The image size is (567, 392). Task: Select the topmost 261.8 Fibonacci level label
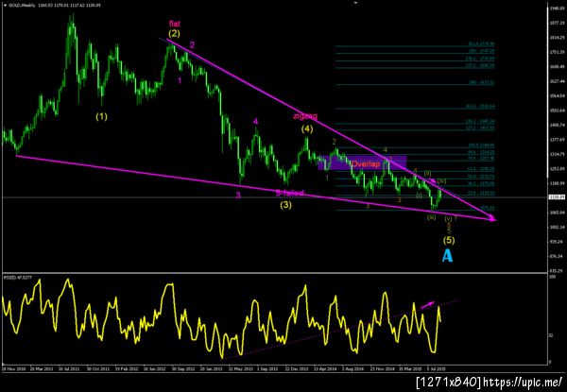click(x=481, y=43)
